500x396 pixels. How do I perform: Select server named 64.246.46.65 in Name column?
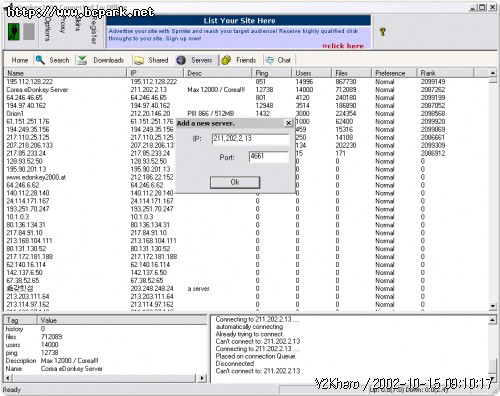click(24, 97)
